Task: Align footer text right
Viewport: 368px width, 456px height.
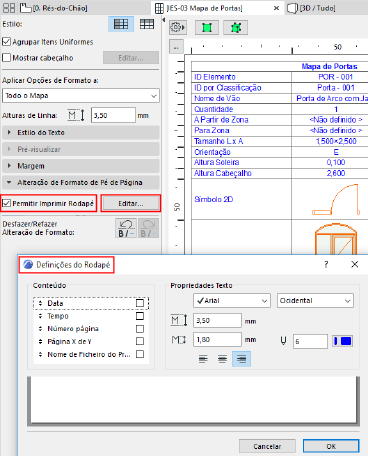Action: [x=241, y=359]
